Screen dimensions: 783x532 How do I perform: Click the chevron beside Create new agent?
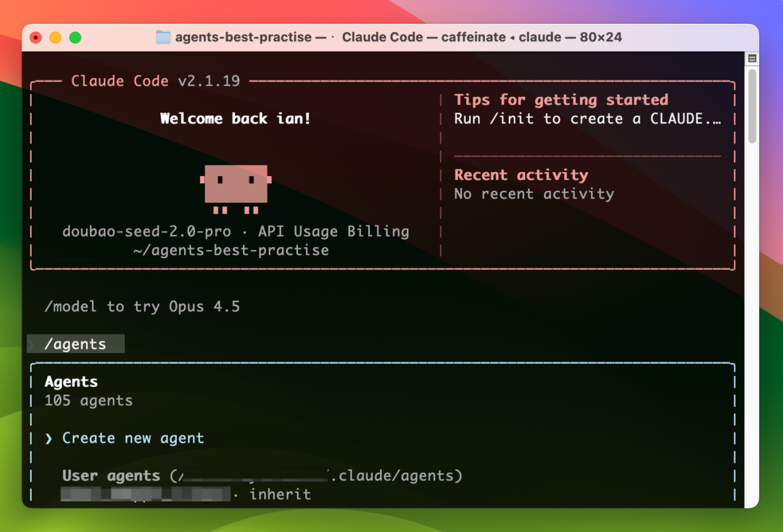click(x=49, y=439)
